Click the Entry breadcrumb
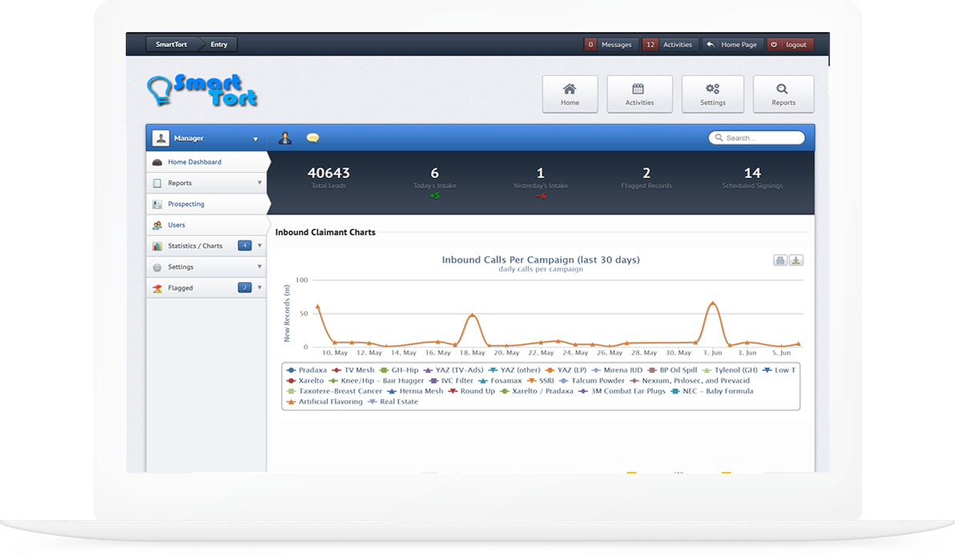The width and height of the screenshot is (955, 560). [219, 45]
